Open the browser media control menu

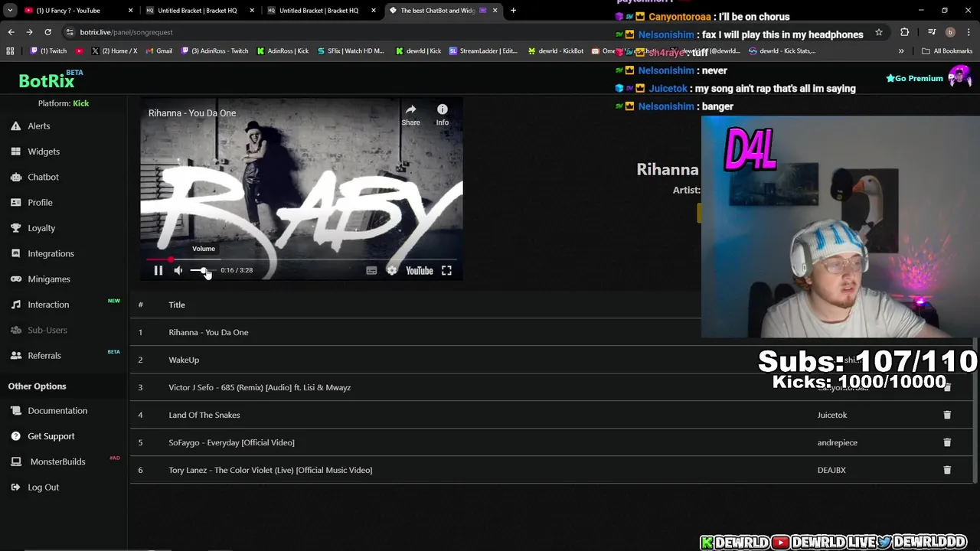[x=931, y=32]
